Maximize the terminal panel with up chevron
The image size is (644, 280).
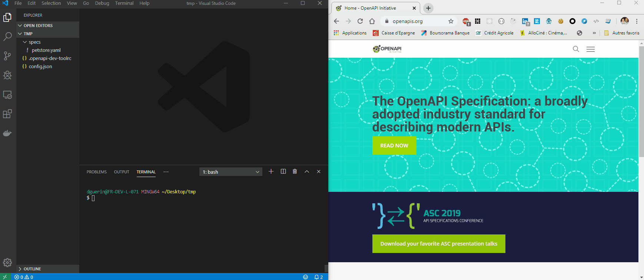(x=307, y=171)
